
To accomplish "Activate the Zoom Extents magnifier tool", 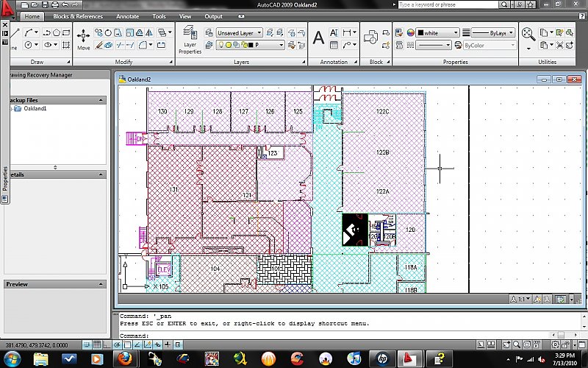I will tap(528, 33).
